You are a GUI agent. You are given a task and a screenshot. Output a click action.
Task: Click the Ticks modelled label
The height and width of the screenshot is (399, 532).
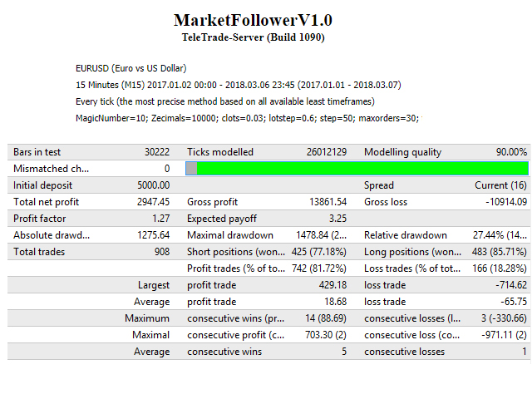(220, 152)
